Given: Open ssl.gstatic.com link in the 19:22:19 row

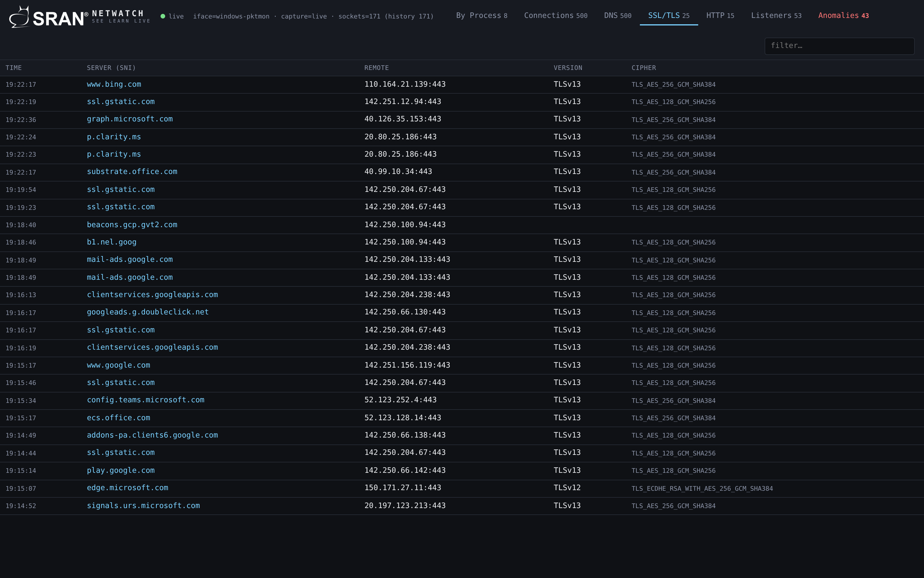Looking at the screenshot, I should click(121, 102).
